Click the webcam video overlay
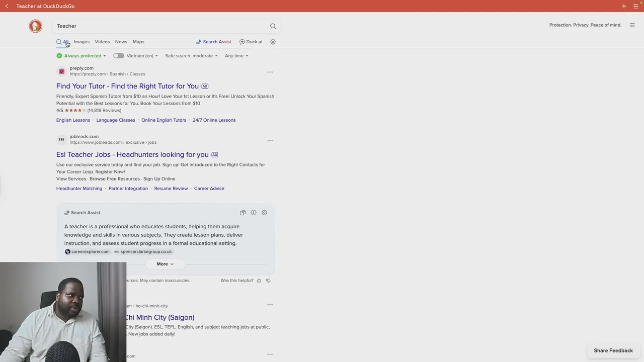This screenshot has width=644, height=362. [63, 312]
